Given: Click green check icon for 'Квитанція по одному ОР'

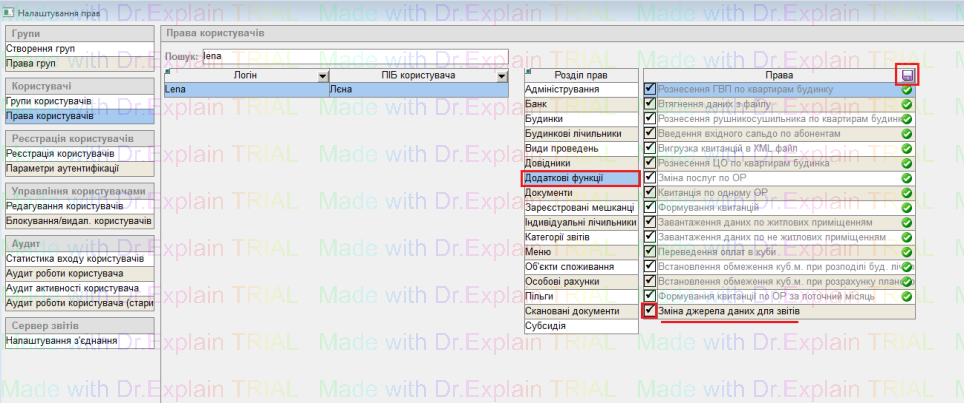Looking at the screenshot, I should pos(907,193).
